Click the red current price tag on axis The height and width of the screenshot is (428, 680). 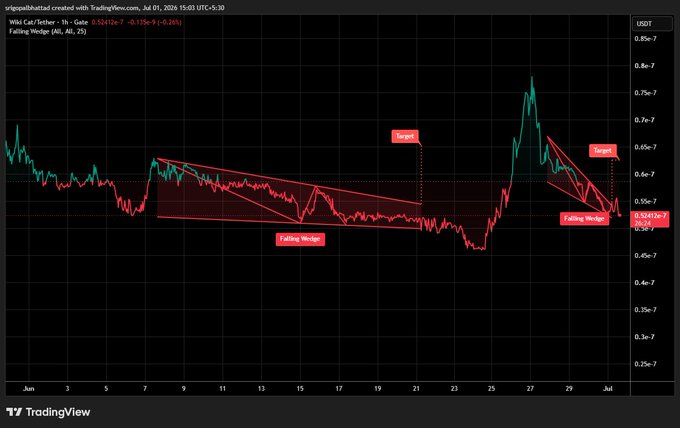(650, 219)
